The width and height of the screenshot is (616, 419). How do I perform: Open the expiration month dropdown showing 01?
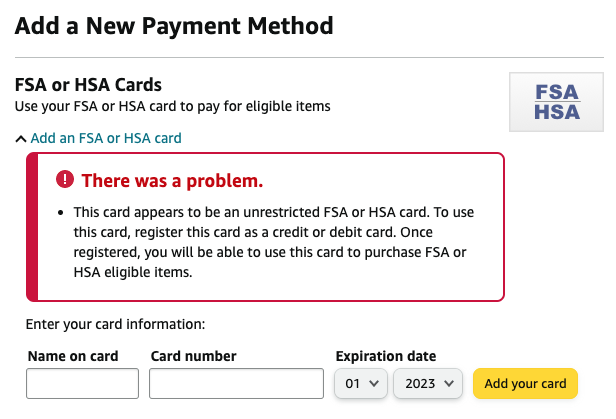[361, 383]
